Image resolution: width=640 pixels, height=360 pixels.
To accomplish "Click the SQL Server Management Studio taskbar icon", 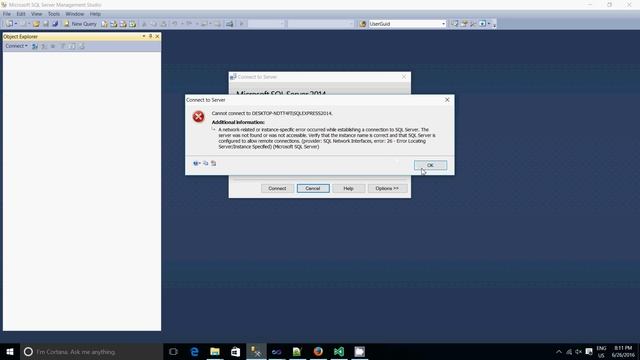I will click(x=256, y=351).
